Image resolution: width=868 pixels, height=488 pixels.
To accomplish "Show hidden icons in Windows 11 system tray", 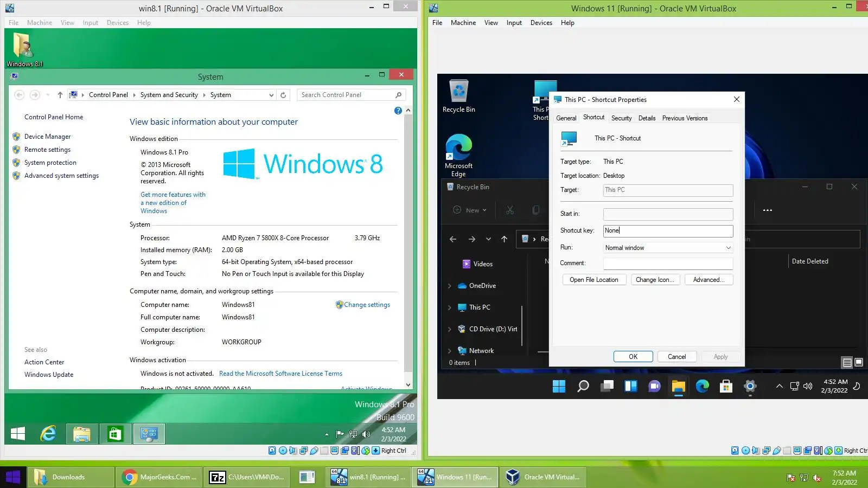I will coord(779,386).
